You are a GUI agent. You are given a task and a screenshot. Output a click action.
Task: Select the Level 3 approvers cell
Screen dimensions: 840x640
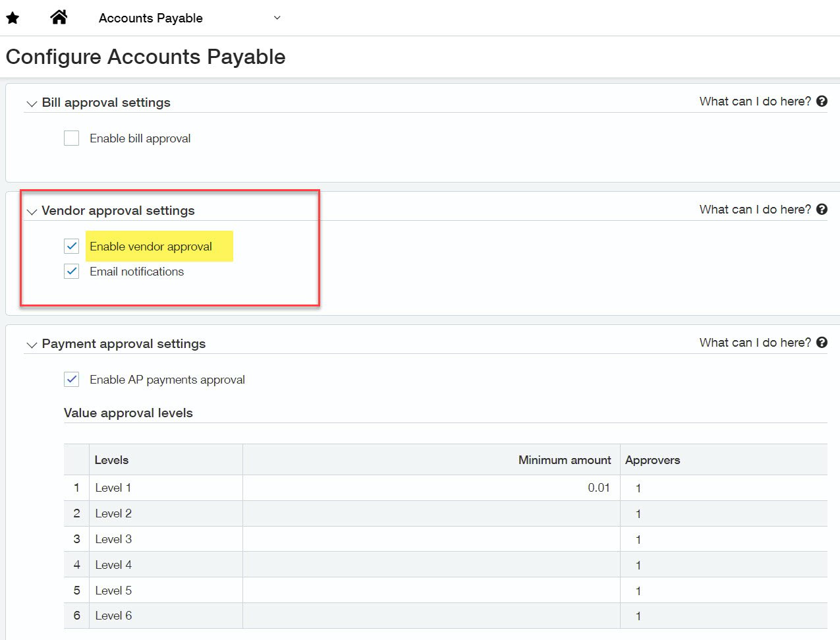point(723,539)
